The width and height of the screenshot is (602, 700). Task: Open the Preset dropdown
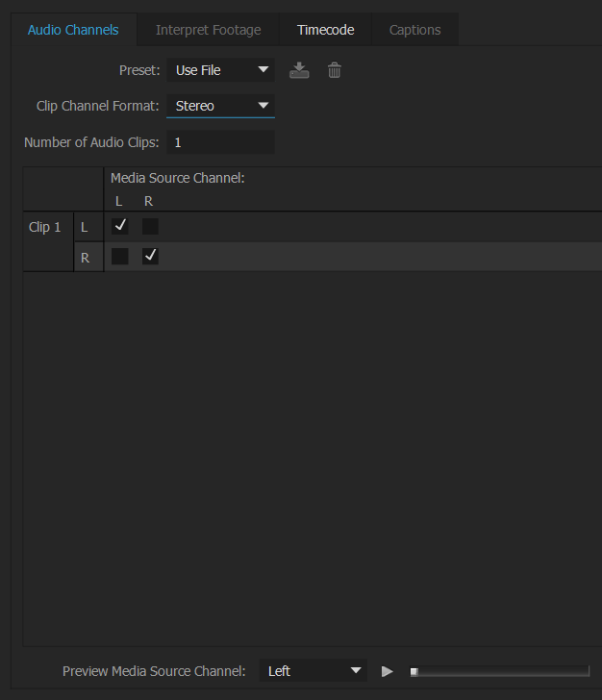point(221,70)
